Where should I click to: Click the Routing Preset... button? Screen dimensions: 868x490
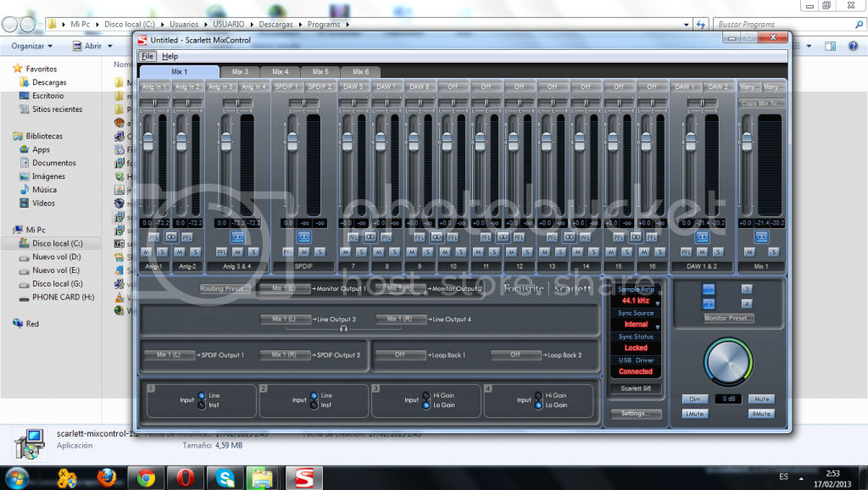point(224,289)
